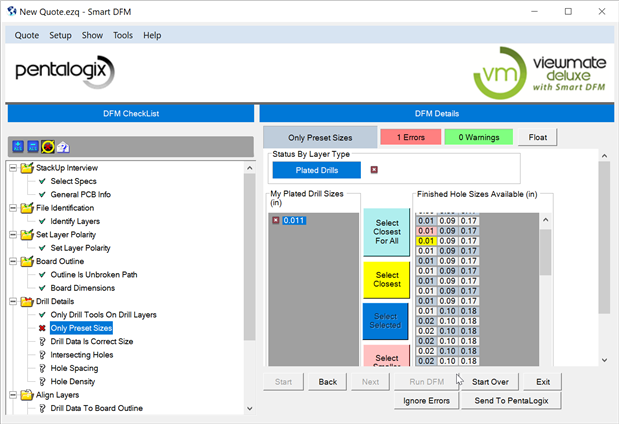Click question icon beside Drill Data Is Correct Size
The width and height of the screenshot is (619, 424).
point(42,341)
